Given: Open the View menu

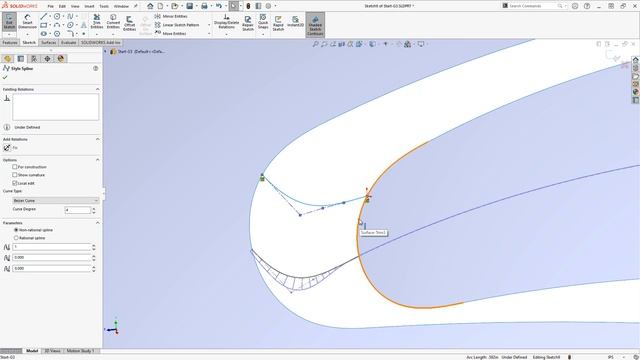Looking at the screenshot, I should (75, 6).
